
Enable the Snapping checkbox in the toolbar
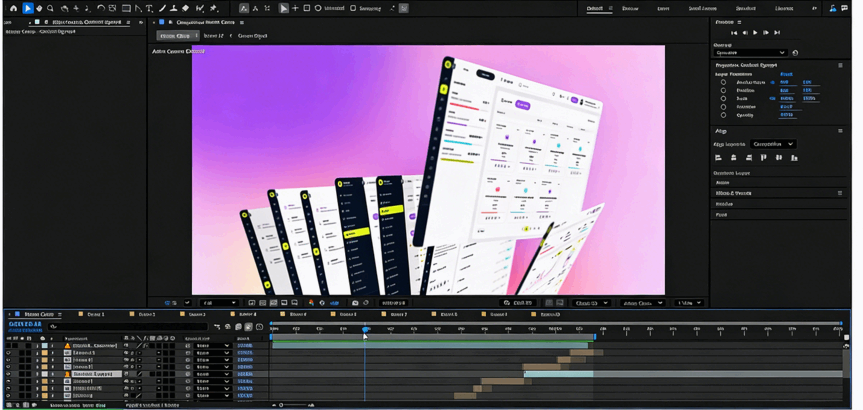point(353,8)
